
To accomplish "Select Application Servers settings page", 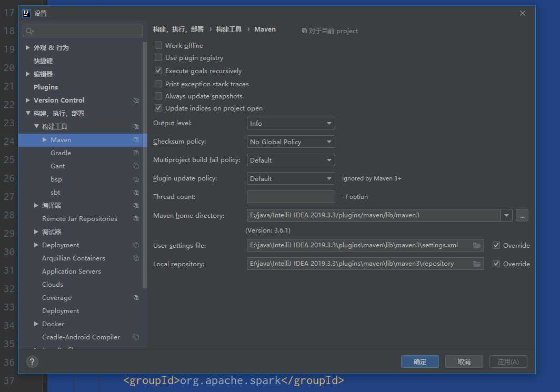I will tap(72, 272).
